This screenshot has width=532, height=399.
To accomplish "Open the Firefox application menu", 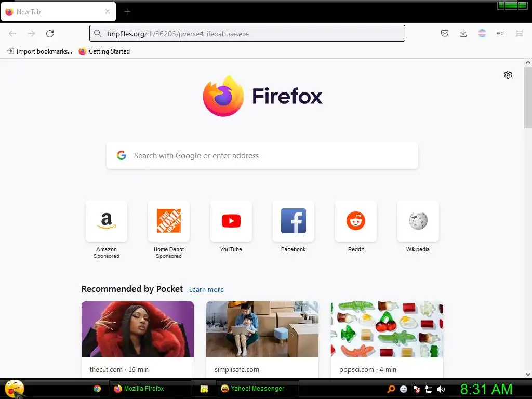I will 519,33.
